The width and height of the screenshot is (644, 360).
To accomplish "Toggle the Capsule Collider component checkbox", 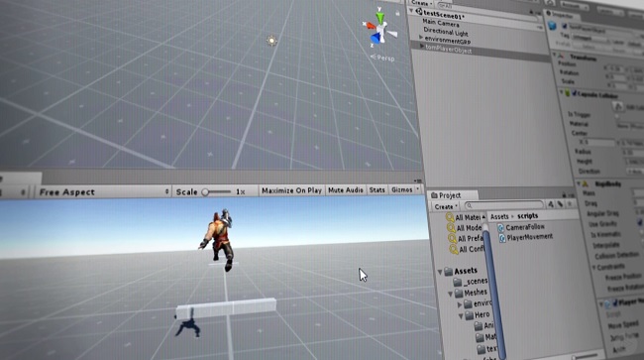I will point(574,93).
